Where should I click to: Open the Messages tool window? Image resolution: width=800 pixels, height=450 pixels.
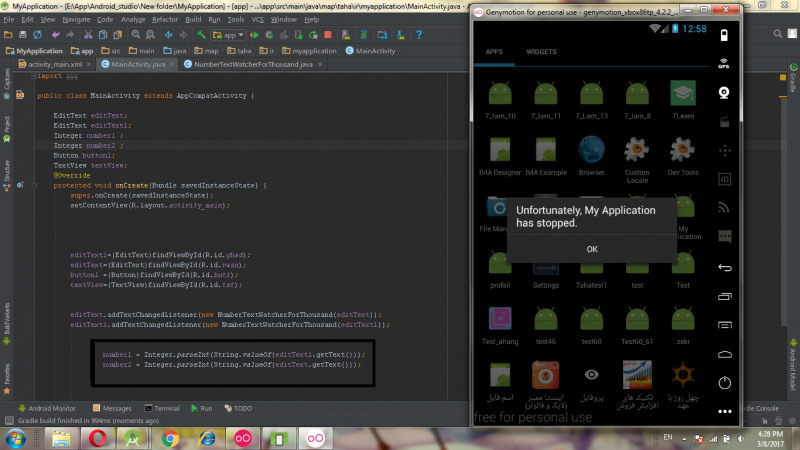point(112,408)
